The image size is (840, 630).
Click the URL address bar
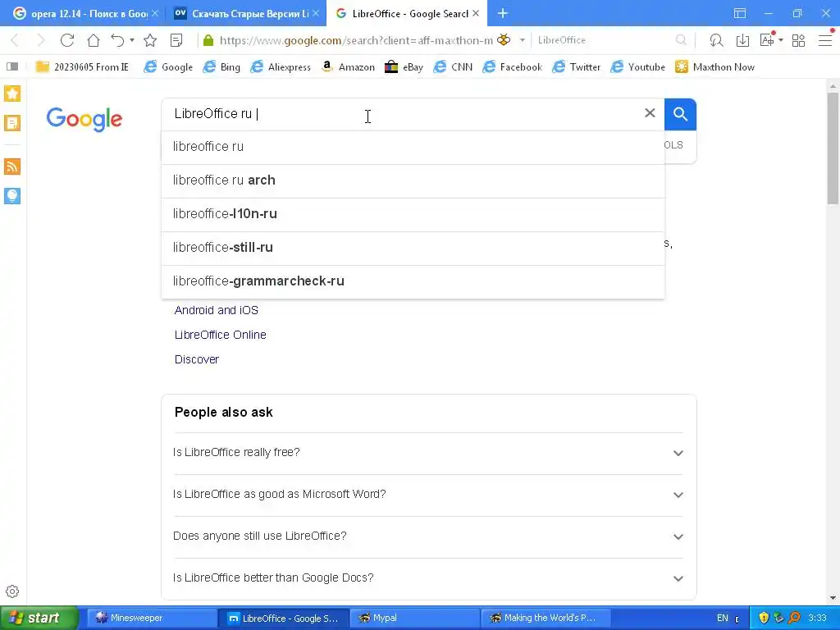356,40
